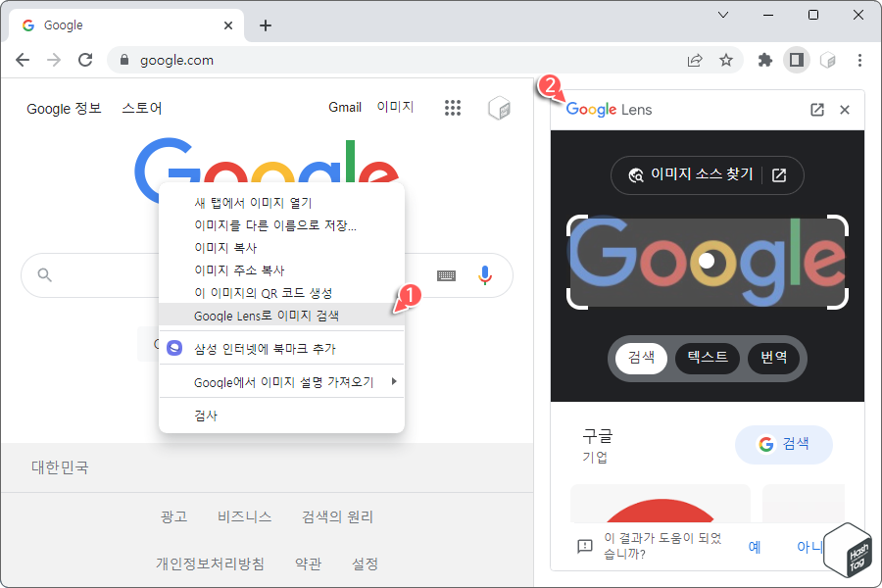
Task: Open the Google apps grid
Action: coord(452,108)
